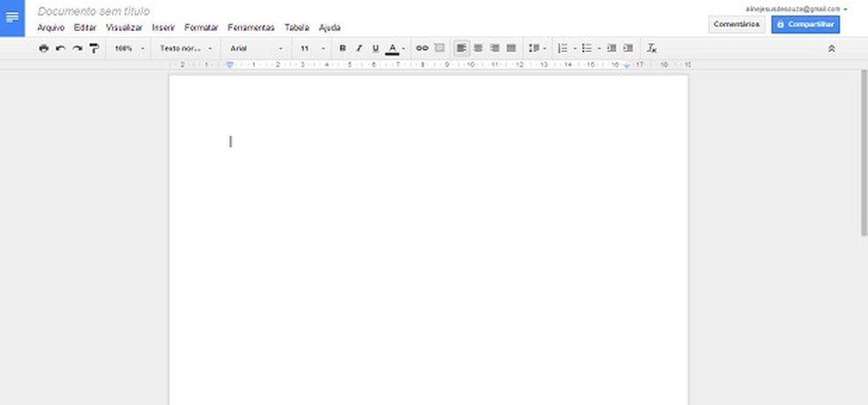Insert a link using the link icon
868x405 pixels.
pyautogui.click(x=423, y=49)
